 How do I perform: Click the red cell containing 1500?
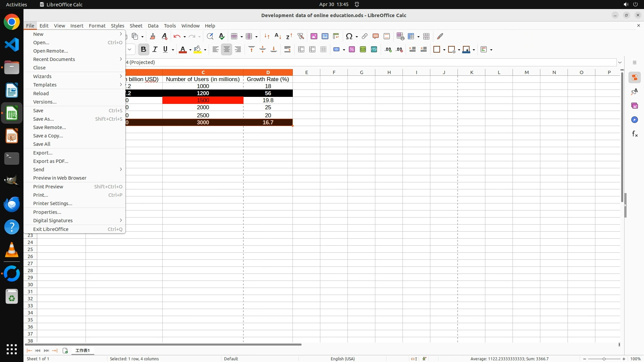pyautogui.click(x=203, y=100)
